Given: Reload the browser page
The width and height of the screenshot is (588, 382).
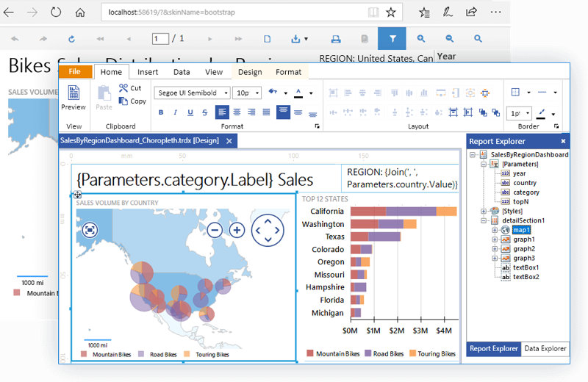Looking at the screenshot, I should 56,12.
